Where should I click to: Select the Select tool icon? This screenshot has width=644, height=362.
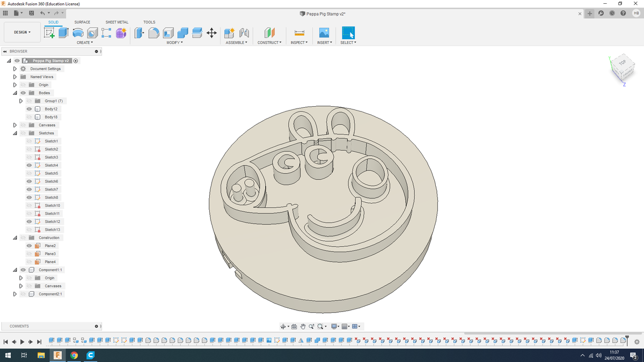348,33
